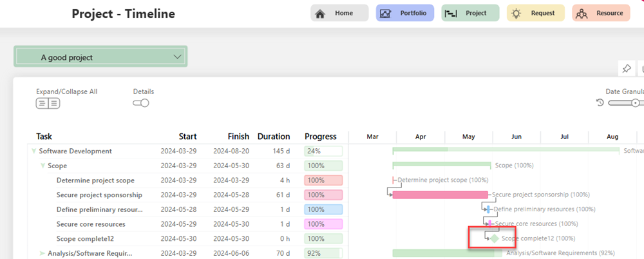Click the Duration column header
This screenshot has height=259, width=644.
(274, 137)
